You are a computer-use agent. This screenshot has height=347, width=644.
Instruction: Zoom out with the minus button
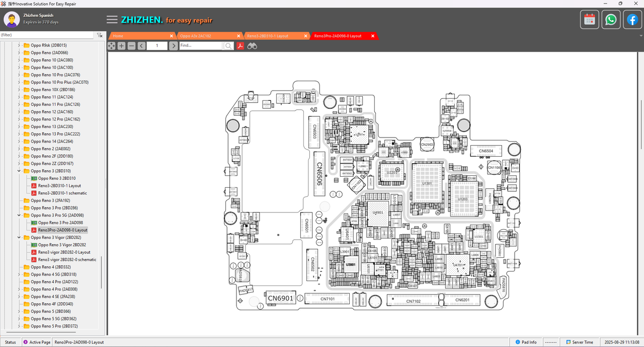(x=131, y=46)
